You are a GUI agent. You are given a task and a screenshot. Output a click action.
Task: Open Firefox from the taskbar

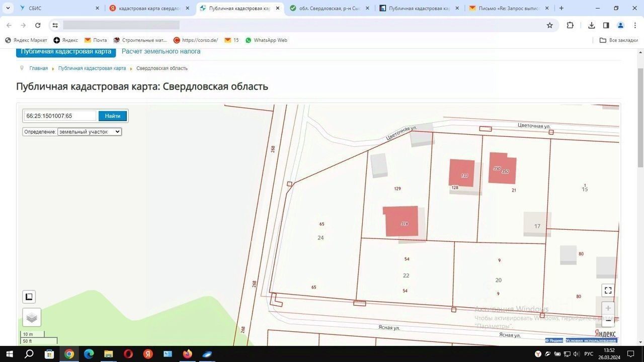188,354
